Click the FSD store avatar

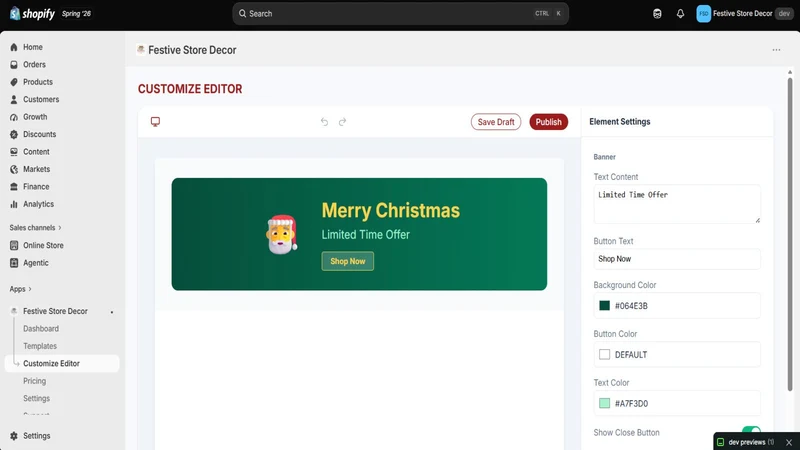[x=704, y=14]
